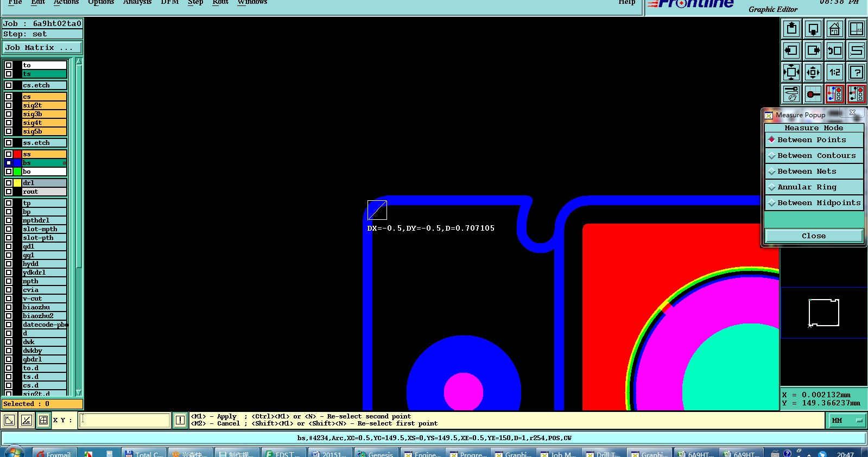Open the Options menu
The image size is (868, 457).
(x=101, y=2)
